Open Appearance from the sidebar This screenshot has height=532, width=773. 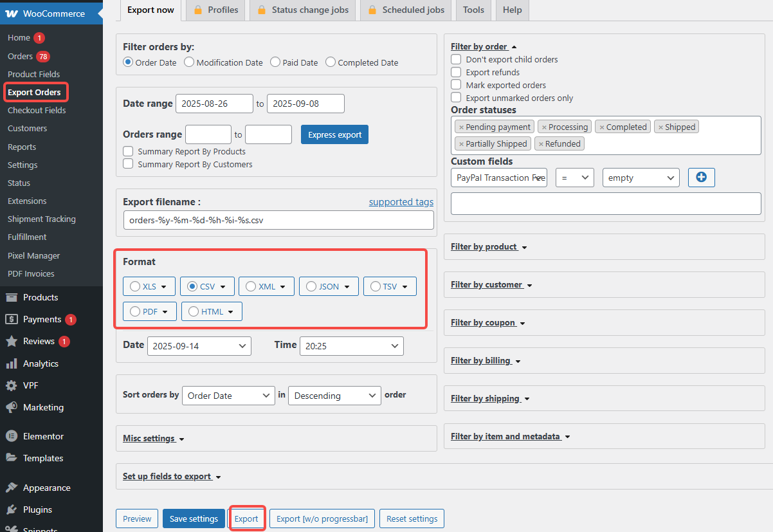coord(48,487)
